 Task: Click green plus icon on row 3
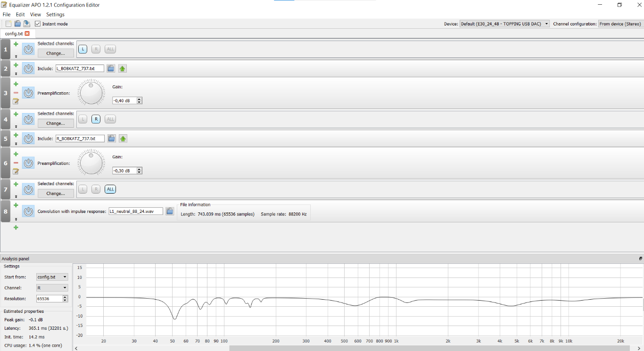click(x=16, y=84)
